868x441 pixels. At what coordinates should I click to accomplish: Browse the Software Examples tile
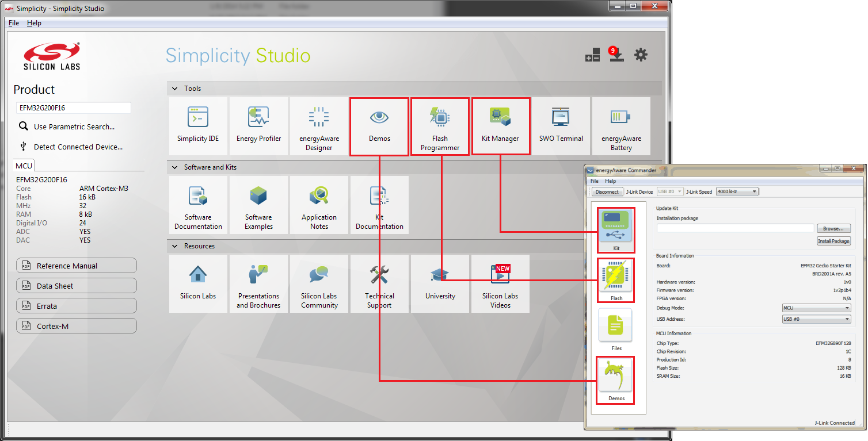[258, 205]
